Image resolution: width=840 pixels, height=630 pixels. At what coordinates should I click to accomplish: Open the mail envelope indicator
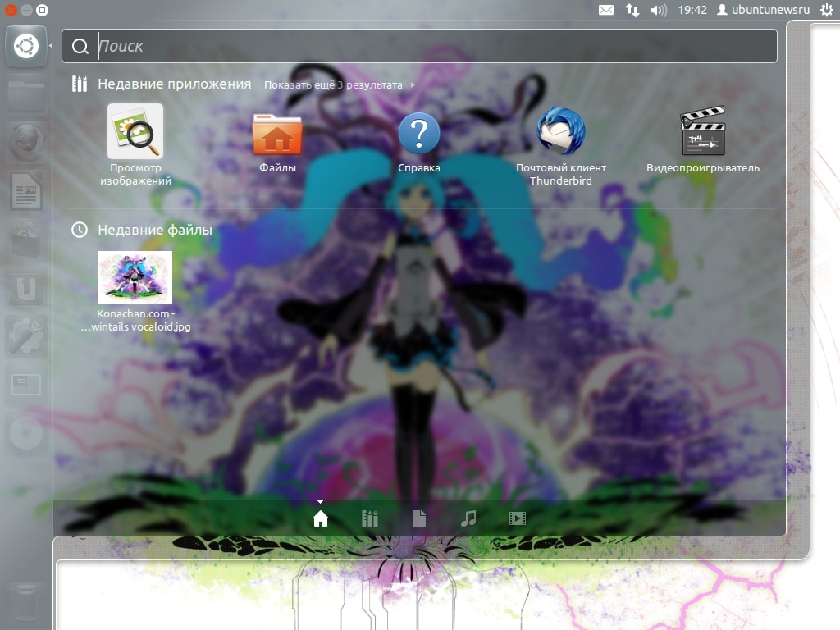pos(606,10)
